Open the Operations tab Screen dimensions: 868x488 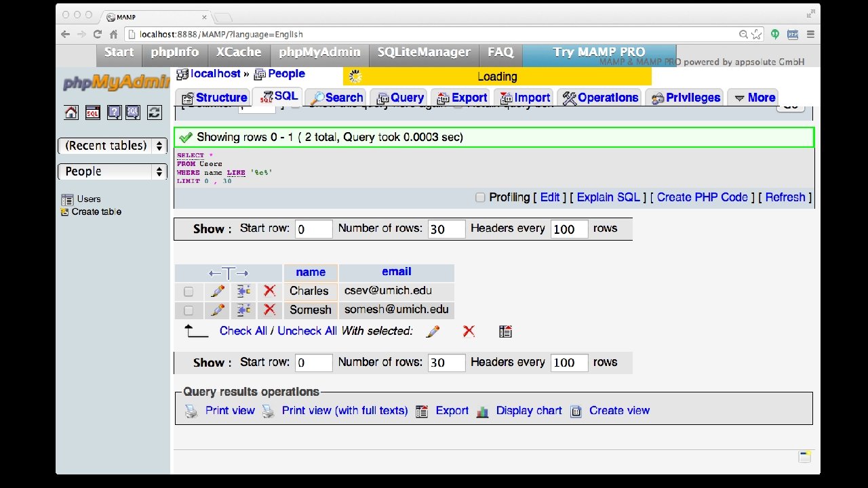[599, 98]
